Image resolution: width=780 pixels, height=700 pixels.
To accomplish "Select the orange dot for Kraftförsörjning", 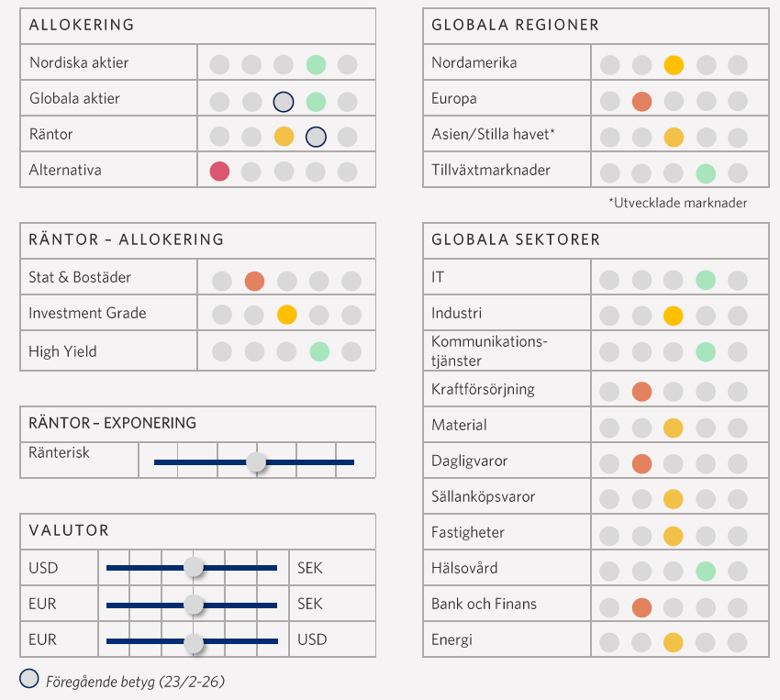I will 641,392.
